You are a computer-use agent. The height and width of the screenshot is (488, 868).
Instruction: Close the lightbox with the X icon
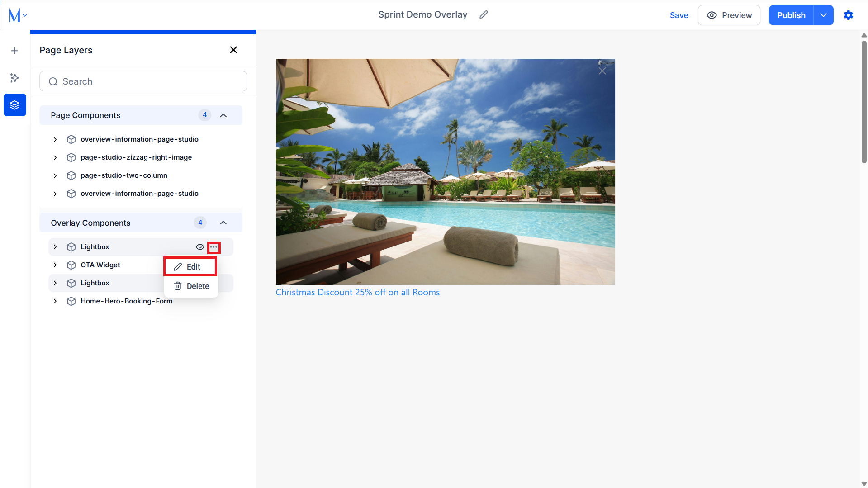click(602, 71)
